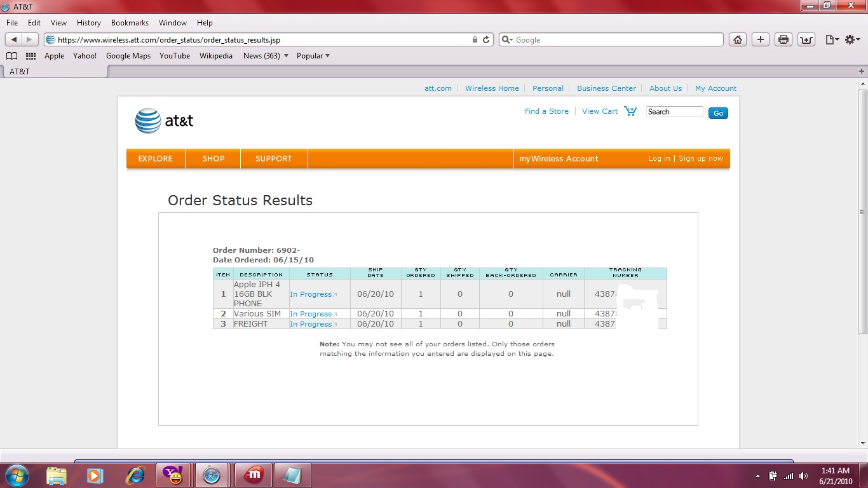This screenshot has height=488, width=868.
Task: Open the Help menu
Action: tap(205, 23)
